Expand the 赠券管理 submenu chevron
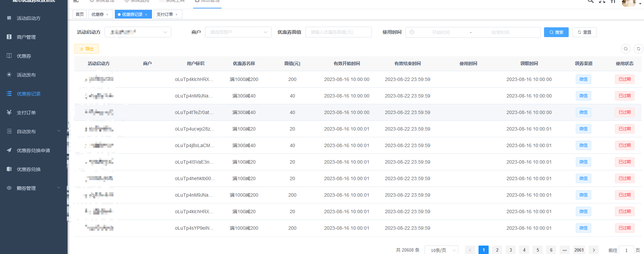Screen dimensions: 644x254 pyautogui.click(x=59, y=188)
